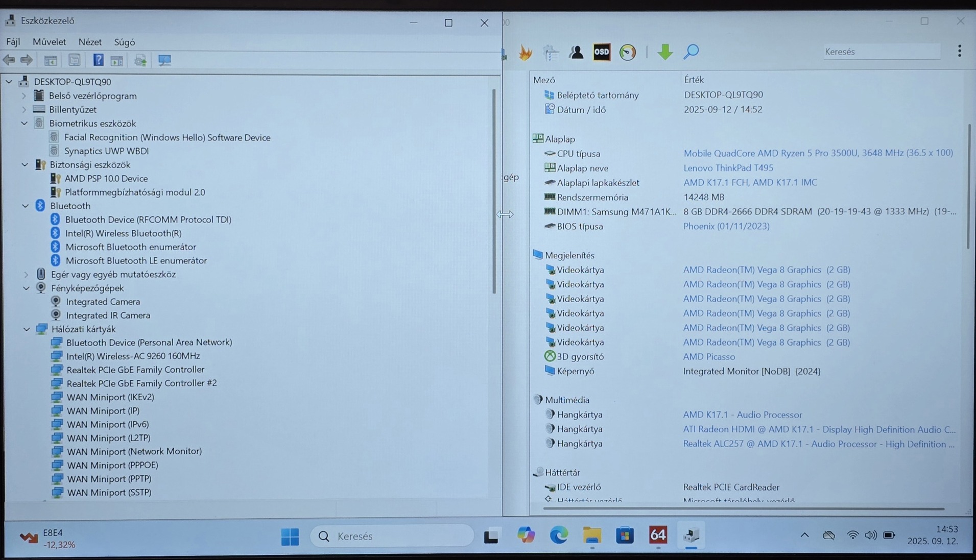976x560 pixels.
Task: Click the user silhouette icon in AIDA64 toolbar
Action: [x=576, y=52]
